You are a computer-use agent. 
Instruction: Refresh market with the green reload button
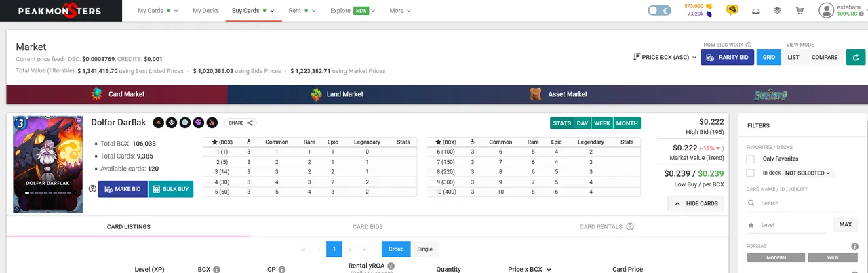[x=856, y=58]
